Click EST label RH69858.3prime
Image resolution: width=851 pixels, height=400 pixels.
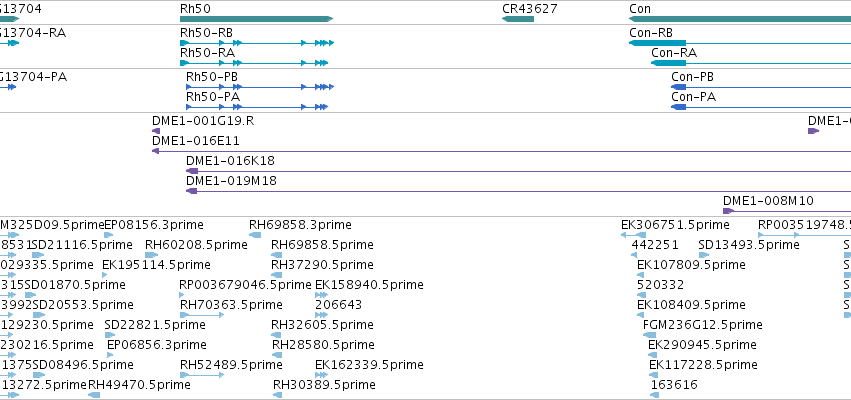pos(300,225)
